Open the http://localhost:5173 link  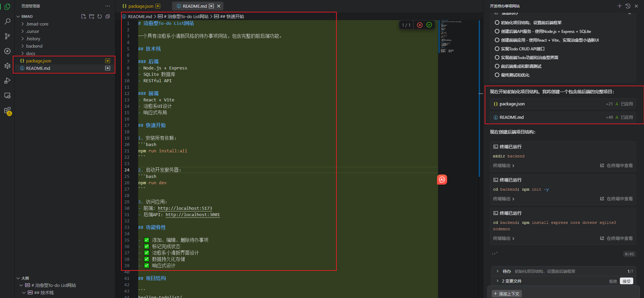tap(185, 208)
